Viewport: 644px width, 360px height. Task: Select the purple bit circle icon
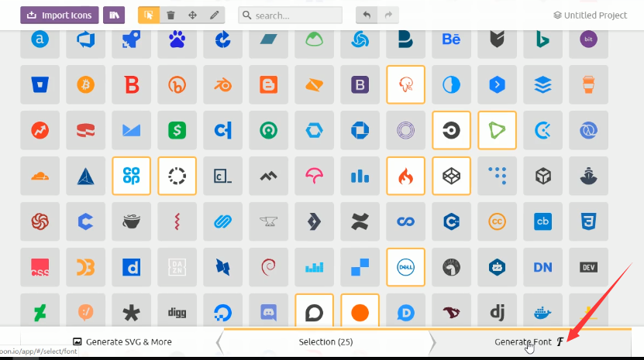tap(588, 39)
